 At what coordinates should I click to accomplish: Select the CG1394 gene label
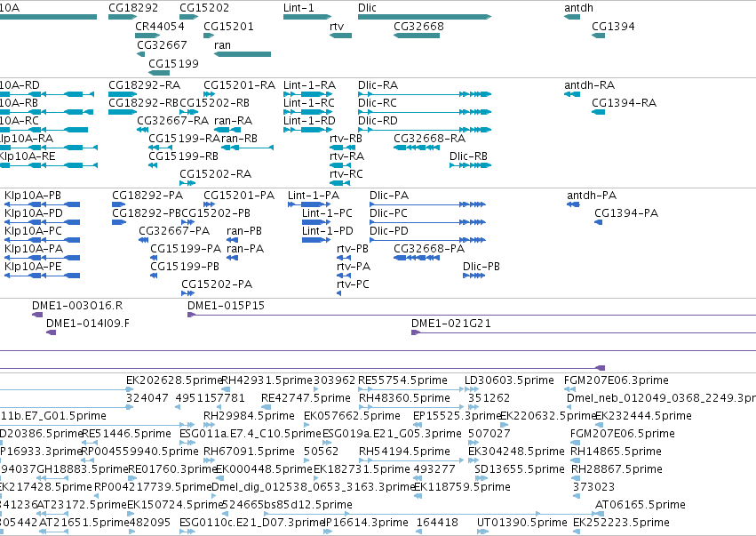tap(613, 26)
